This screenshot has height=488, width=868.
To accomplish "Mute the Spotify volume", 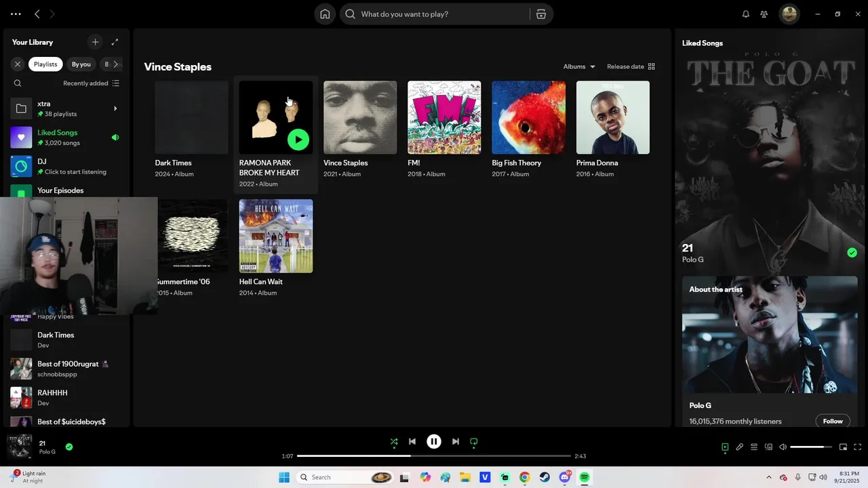I will coord(783,447).
